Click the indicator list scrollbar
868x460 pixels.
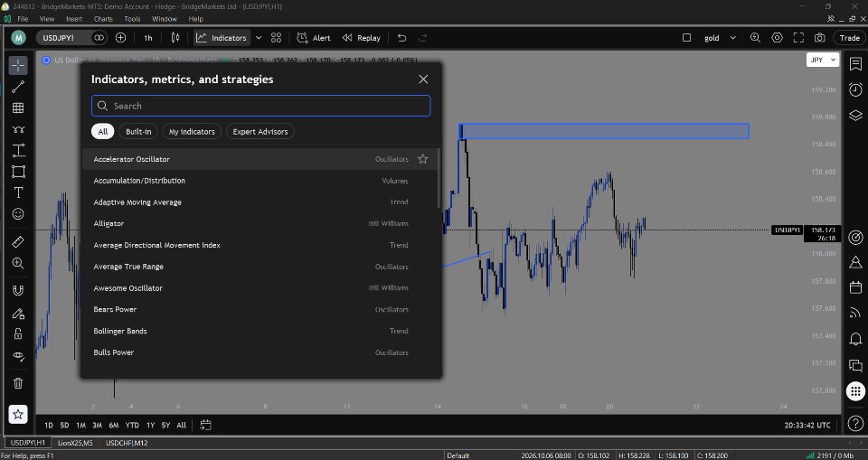(439, 178)
